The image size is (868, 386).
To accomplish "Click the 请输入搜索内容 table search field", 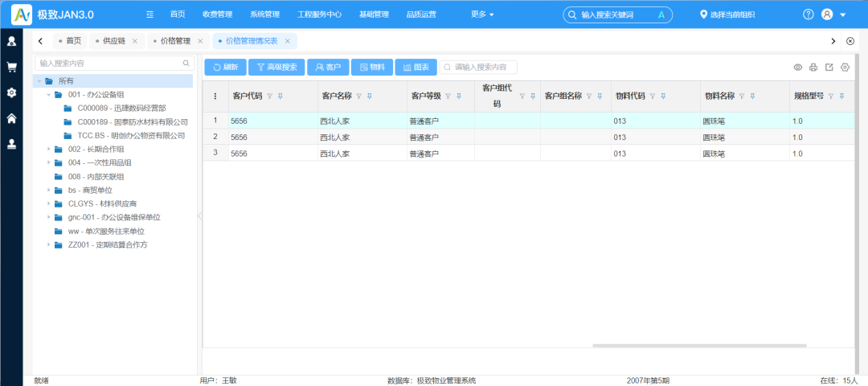I will click(478, 68).
